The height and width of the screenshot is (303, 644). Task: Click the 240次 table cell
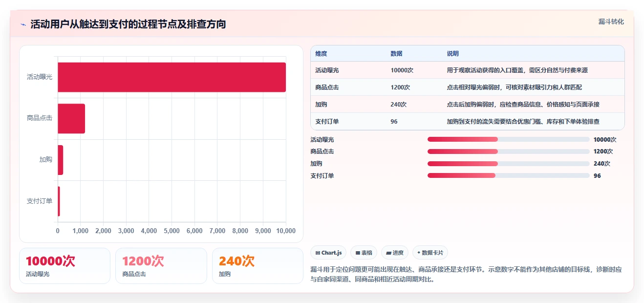(399, 105)
